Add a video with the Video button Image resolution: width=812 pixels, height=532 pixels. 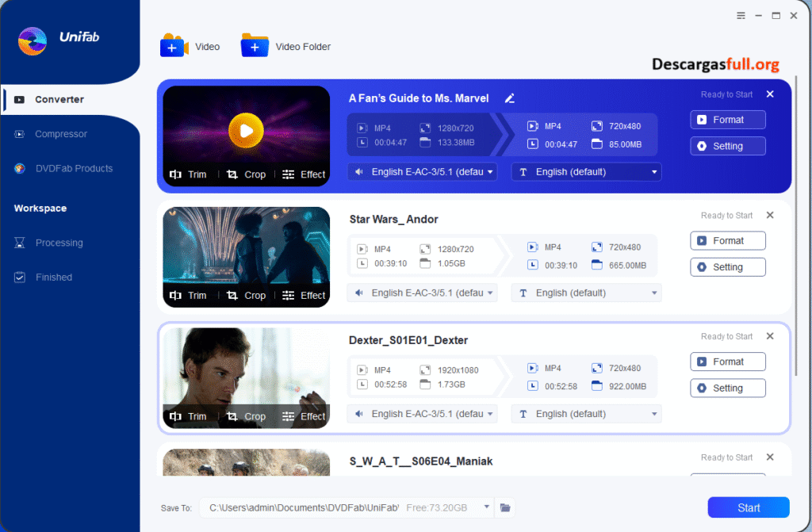point(190,46)
